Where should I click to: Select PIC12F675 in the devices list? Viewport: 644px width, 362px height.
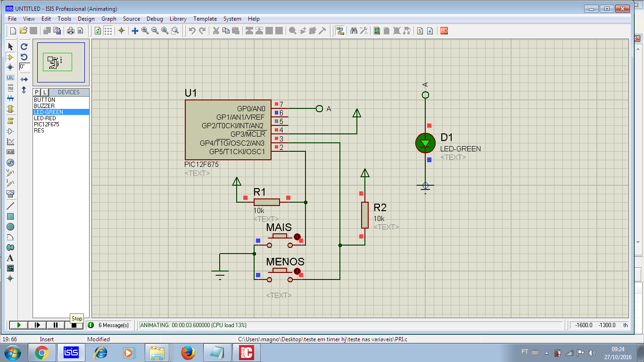point(61,124)
